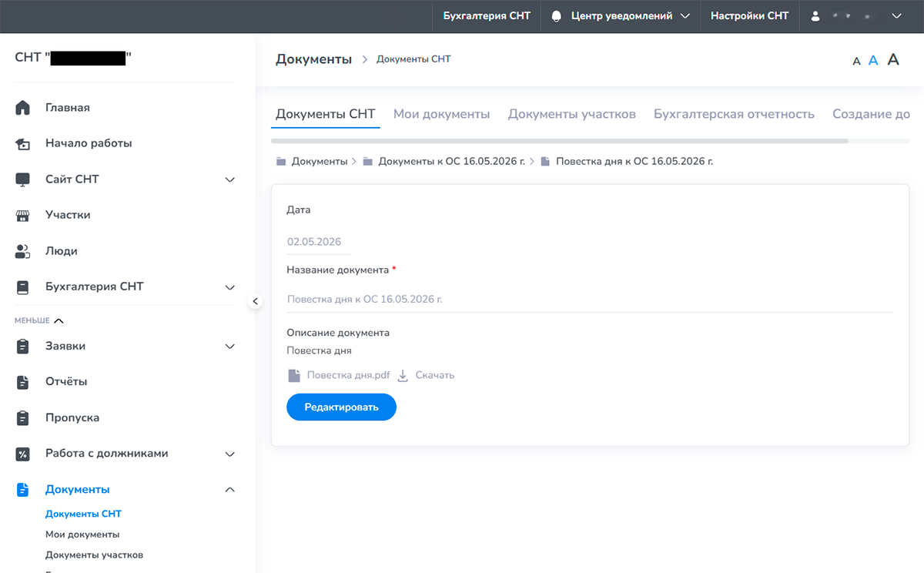Click the Название документа input field

[x=590, y=299]
